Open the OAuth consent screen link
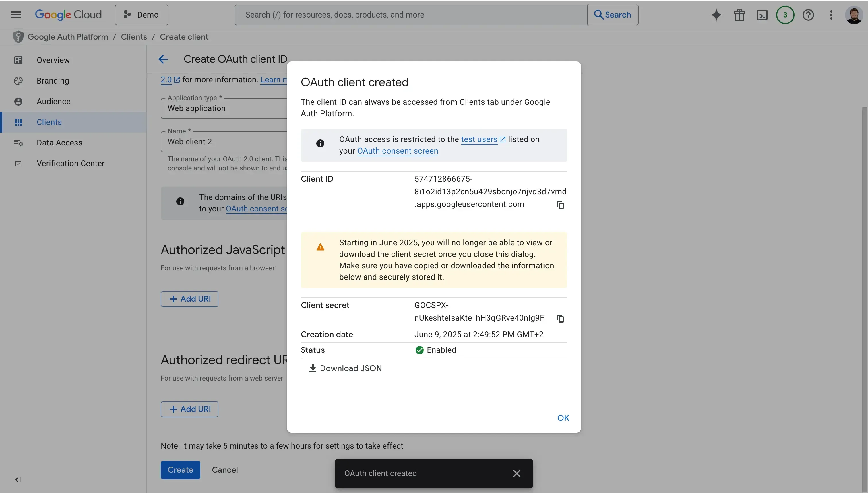 point(397,151)
